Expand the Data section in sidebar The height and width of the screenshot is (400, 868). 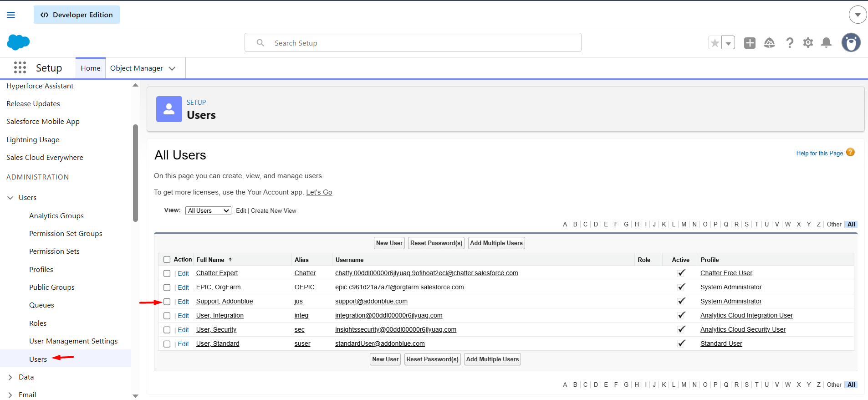click(10, 377)
